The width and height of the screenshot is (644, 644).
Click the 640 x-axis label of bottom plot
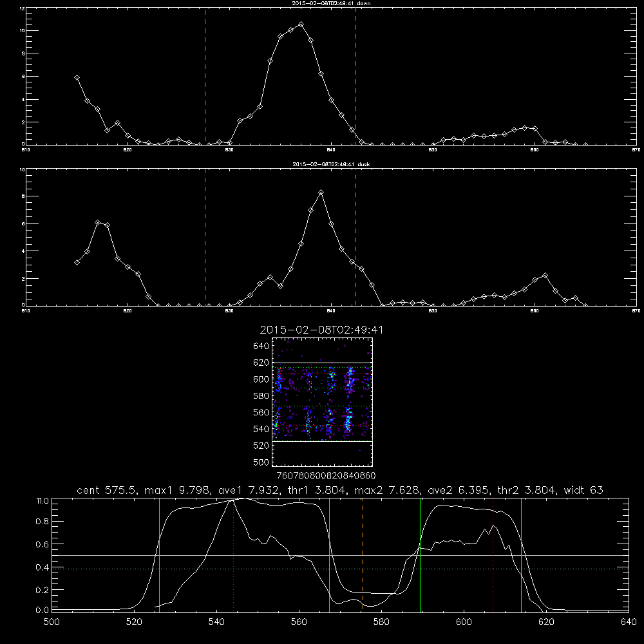629,622
